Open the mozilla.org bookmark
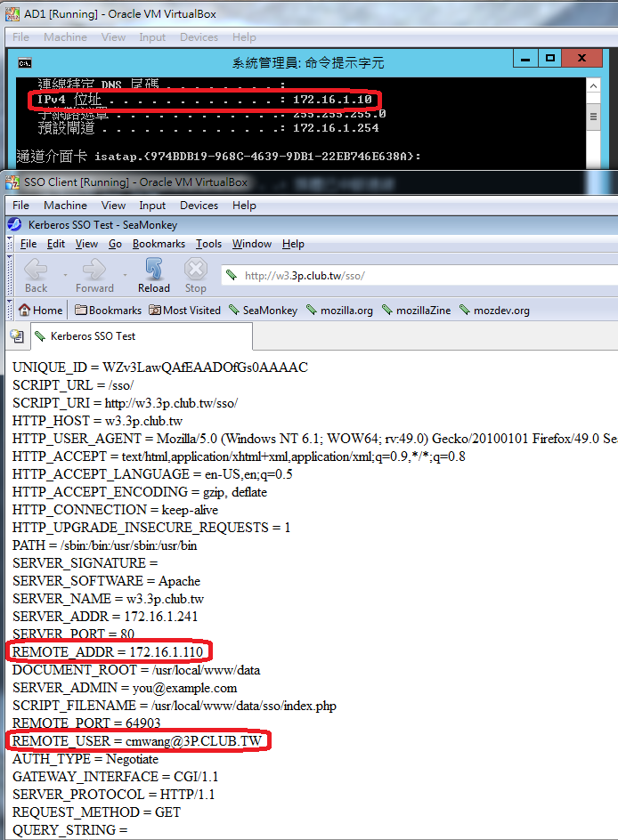The width and height of the screenshot is (618, 840). [x=339, y=311]
